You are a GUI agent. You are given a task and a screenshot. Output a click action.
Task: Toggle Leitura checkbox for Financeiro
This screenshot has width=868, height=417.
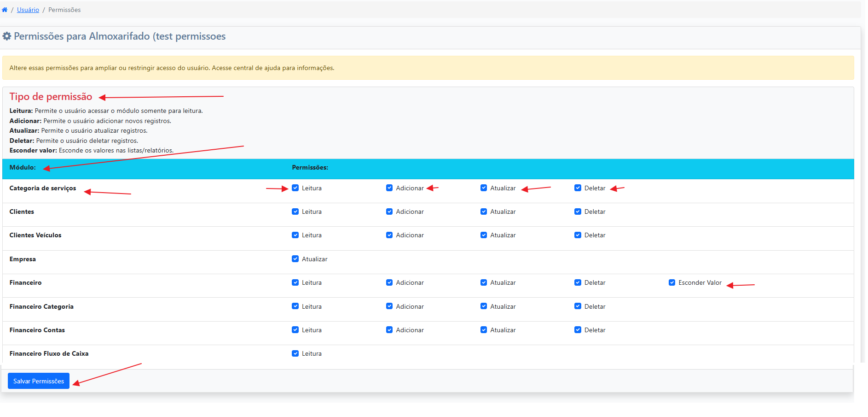tap(295, 282)
